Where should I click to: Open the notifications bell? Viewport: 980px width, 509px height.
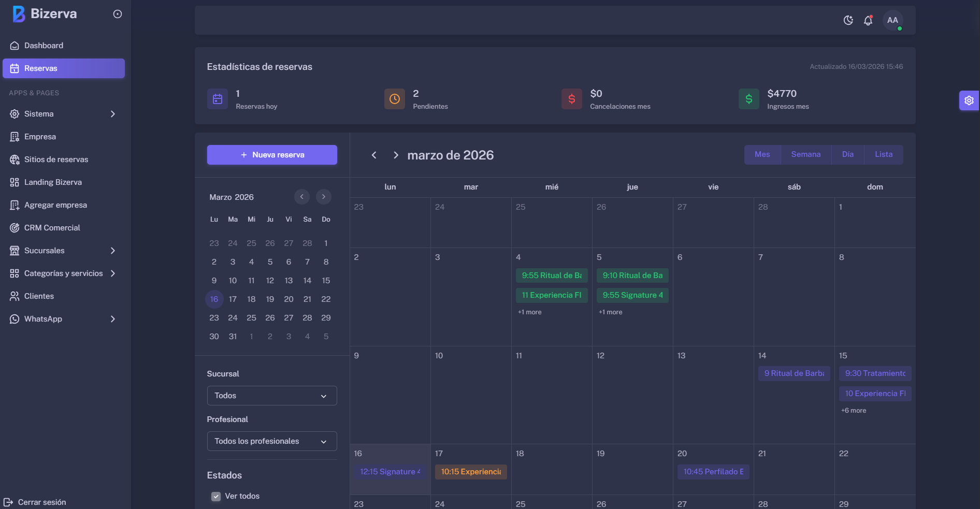[x=868, y=20]
